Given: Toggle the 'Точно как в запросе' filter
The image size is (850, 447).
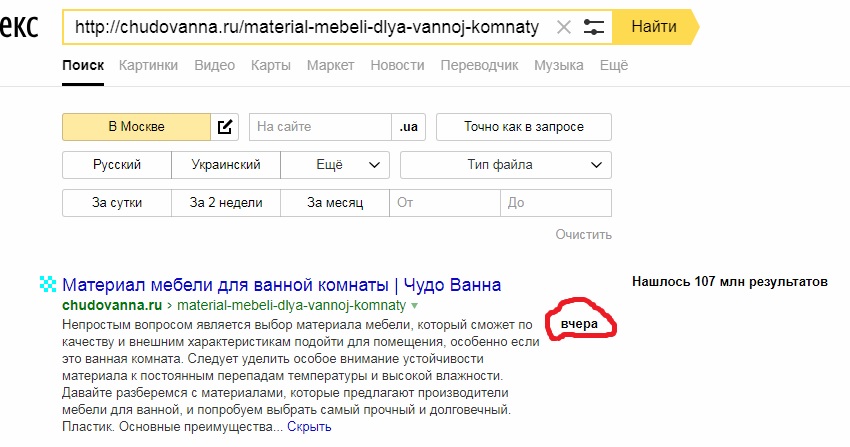Looking at the screenshot, I should 524,127.
